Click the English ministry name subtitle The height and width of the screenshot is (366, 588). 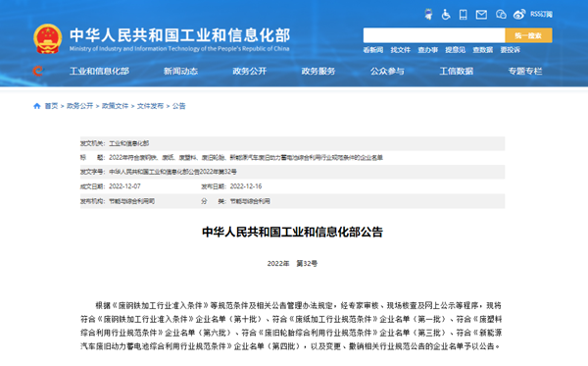179,49
